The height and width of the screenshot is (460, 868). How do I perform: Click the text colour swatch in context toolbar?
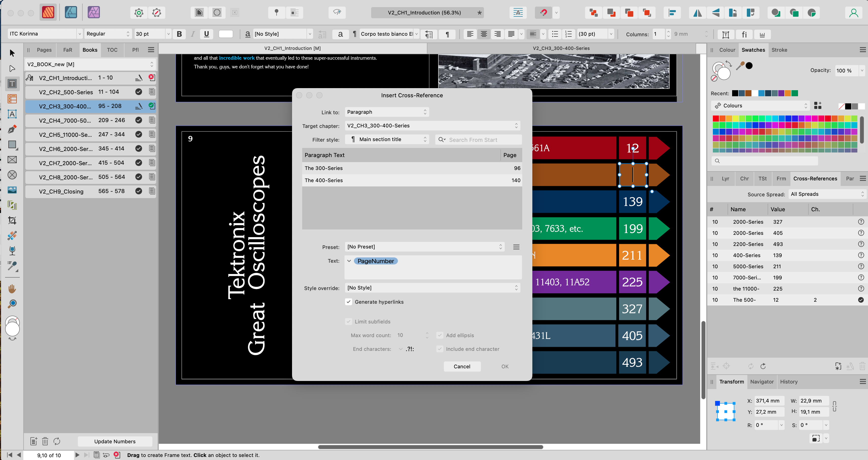point(226,34)
